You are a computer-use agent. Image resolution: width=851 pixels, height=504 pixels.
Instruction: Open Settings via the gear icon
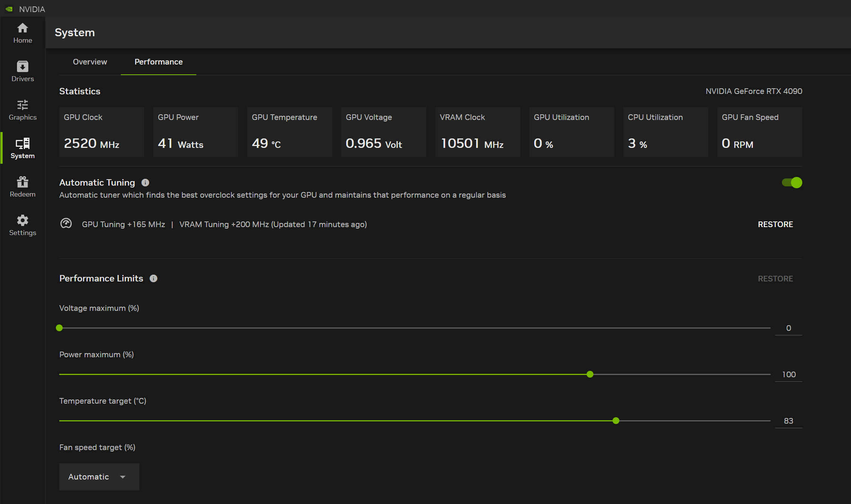tap(22, 225)
